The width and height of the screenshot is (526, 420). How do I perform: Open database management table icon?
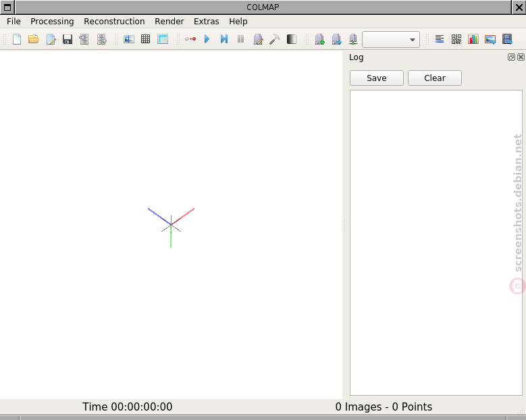click(x=163, y=39)
